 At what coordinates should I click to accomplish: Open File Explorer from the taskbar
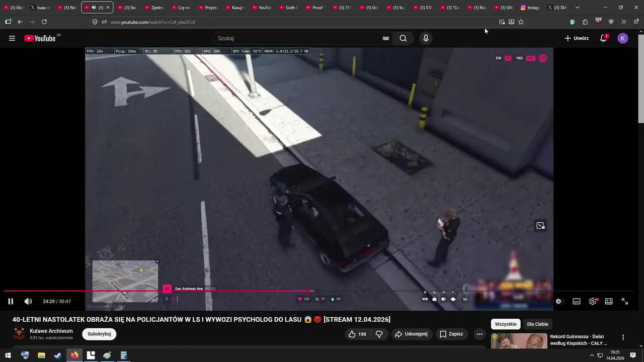click(42, 355)
